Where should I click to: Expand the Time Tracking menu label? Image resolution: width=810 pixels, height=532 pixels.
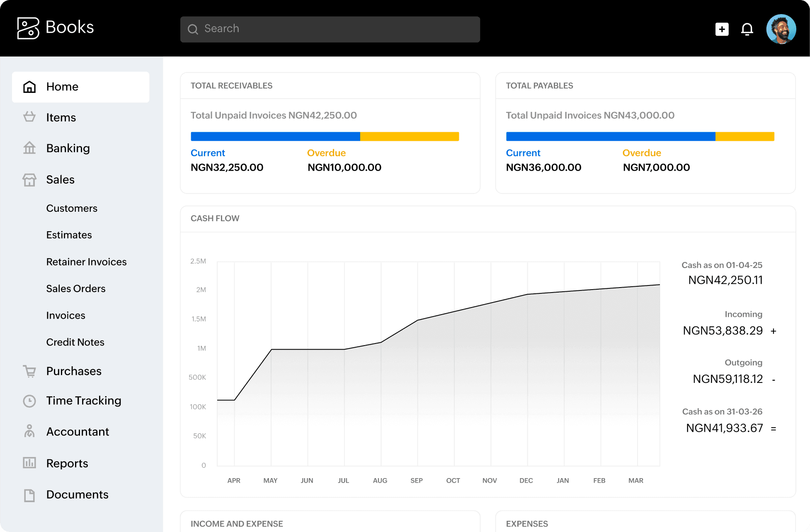84,401
